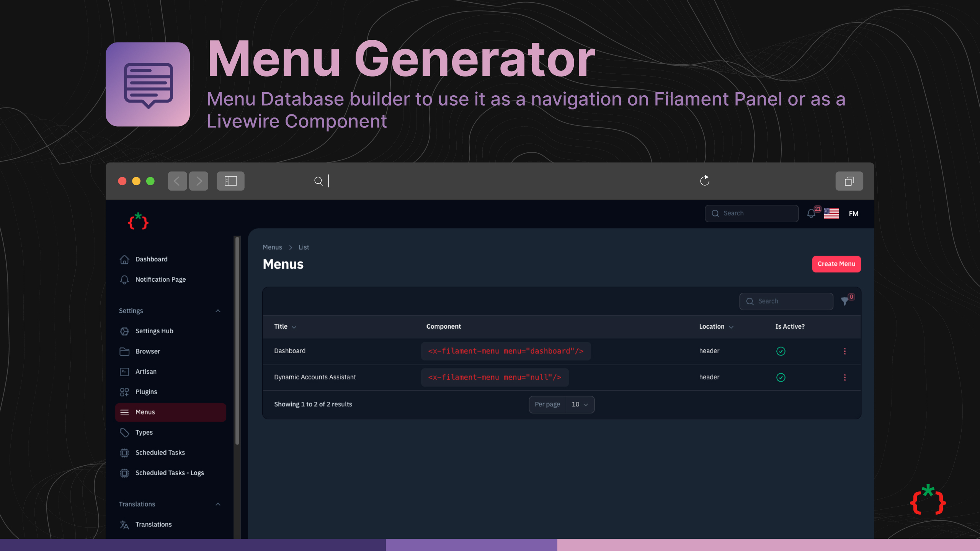Click the browser reload icon
The image size is (980, 551).
pos(705,181)
